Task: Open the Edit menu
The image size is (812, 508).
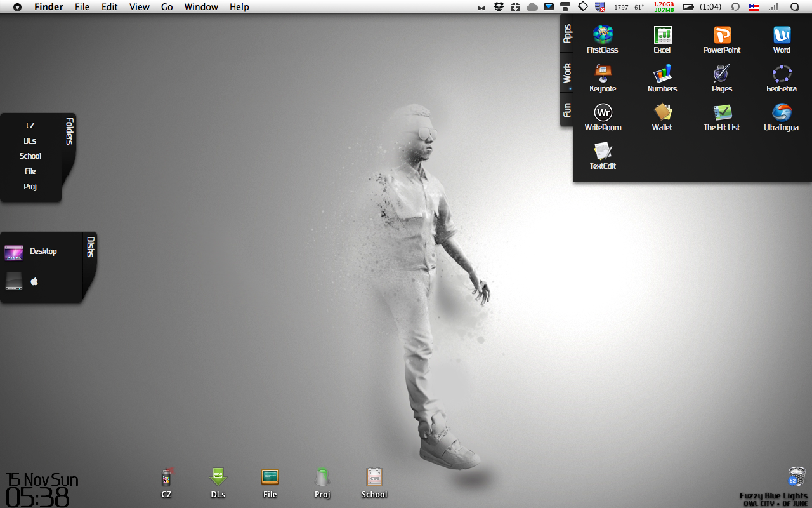Action: [x=110, y=7]
